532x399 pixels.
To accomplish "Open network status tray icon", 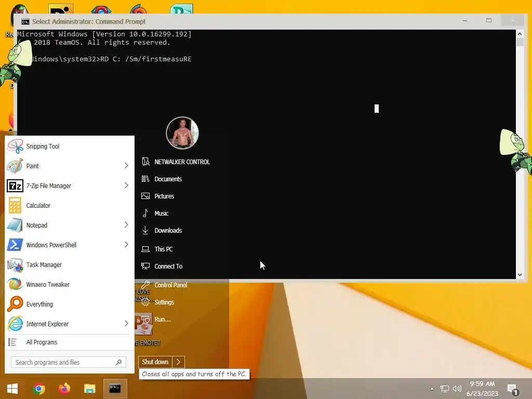I will 445,389.
